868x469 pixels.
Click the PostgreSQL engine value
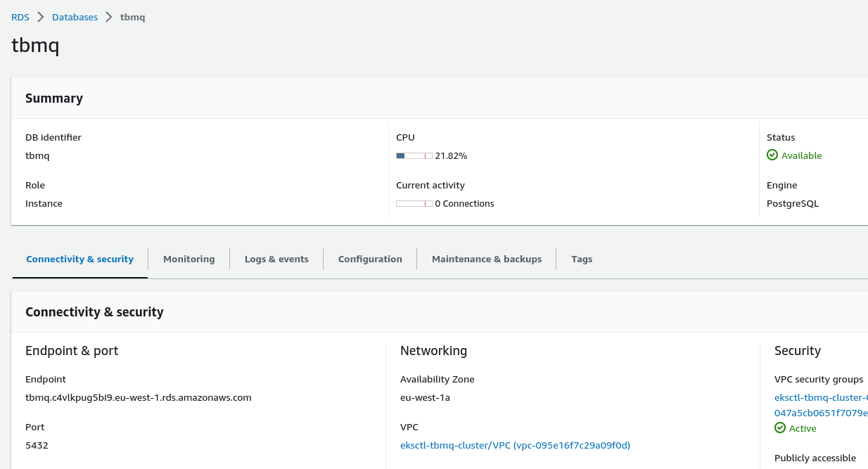coord(793,203)
